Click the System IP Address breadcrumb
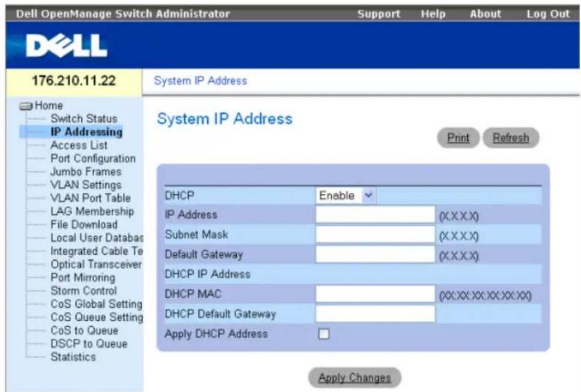Viewport: 581px width, 392px height. [201, 81]
